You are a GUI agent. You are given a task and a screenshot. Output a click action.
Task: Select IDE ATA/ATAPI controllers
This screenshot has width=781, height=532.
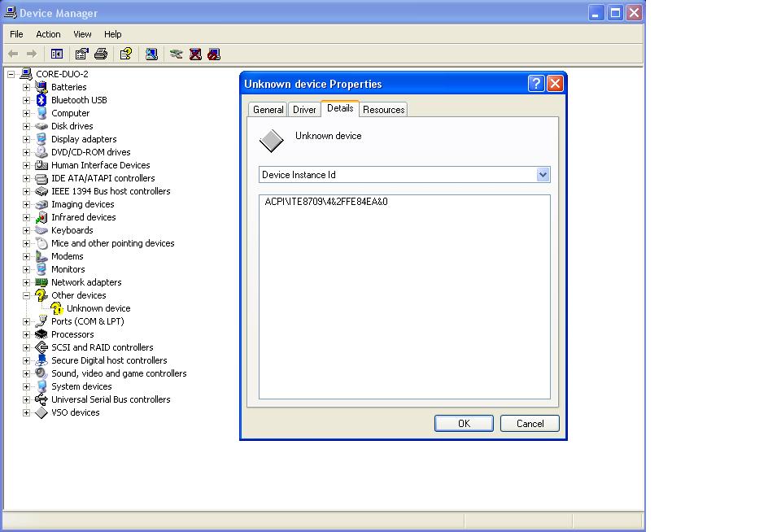click(103, 178)
